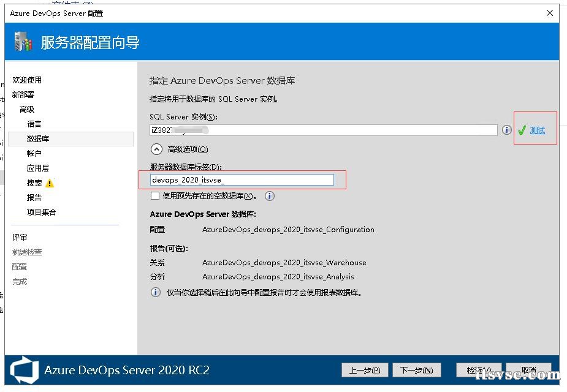Click the 指定 Azure DevOps Server 数据库 heading
The height and width of the screenshot is (392, 567).
point(222,80)
